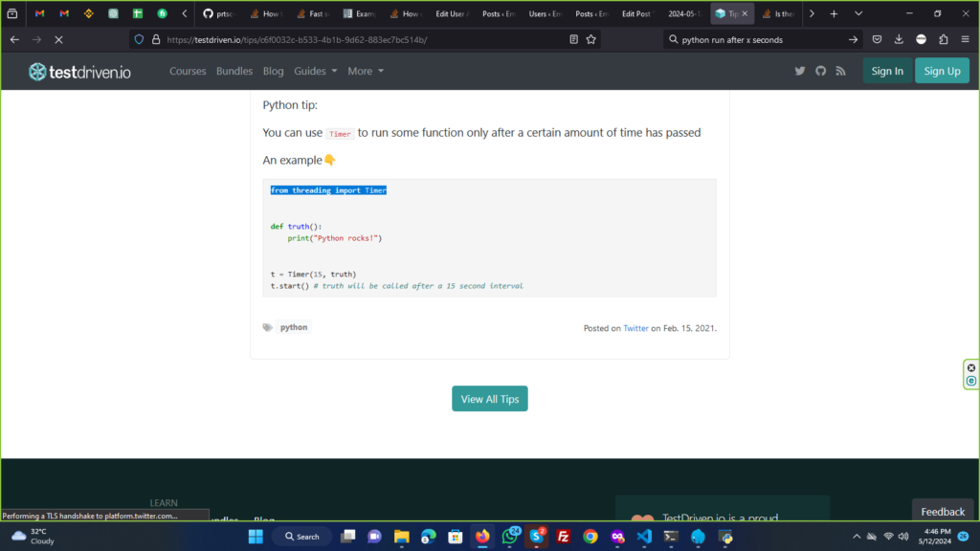Click the View All Tips button

click(489, 399)
